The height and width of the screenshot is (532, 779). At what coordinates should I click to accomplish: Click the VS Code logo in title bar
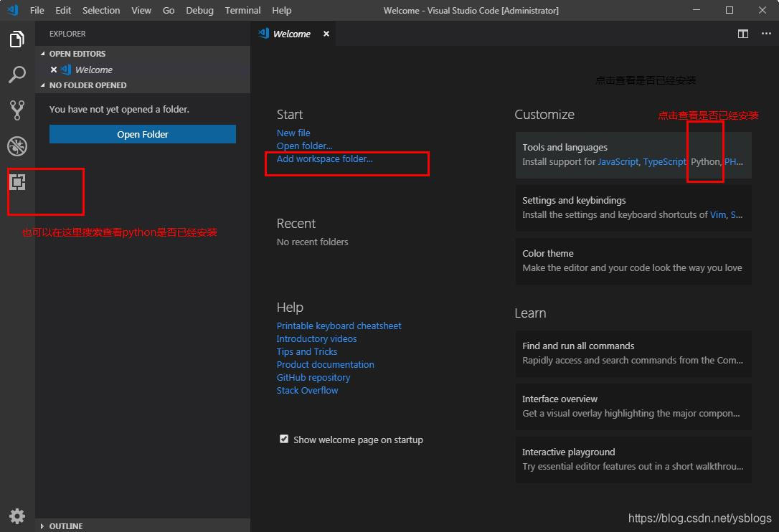coord(13,10)
